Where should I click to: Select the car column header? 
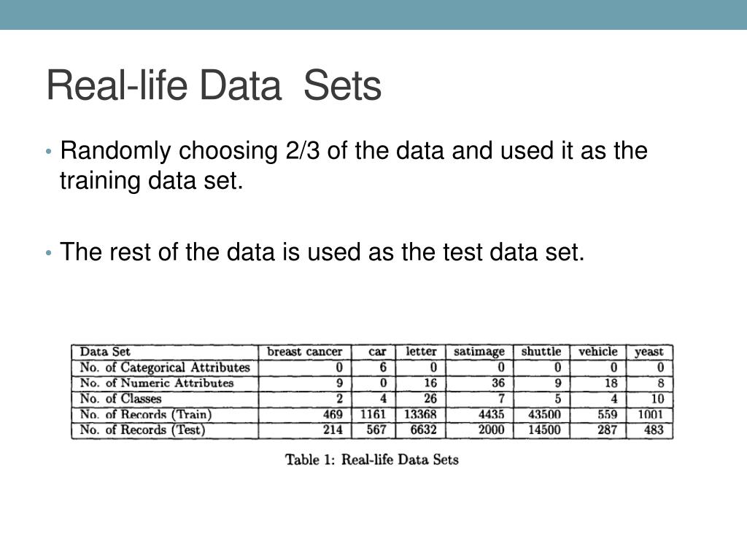(x=377, y=352)
